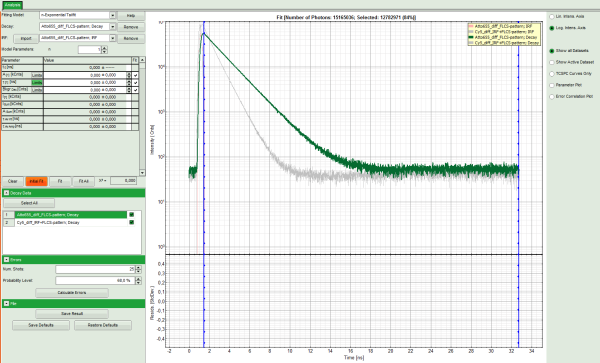Enable Show Active Dataset option
Viewport: 600px width, 363px height.
pos(552,62)
